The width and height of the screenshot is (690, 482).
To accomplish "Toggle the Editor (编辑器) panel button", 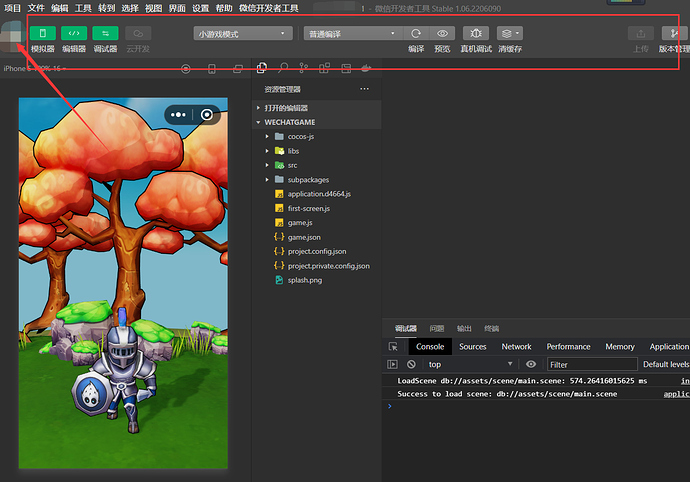I will pos(74,33).
